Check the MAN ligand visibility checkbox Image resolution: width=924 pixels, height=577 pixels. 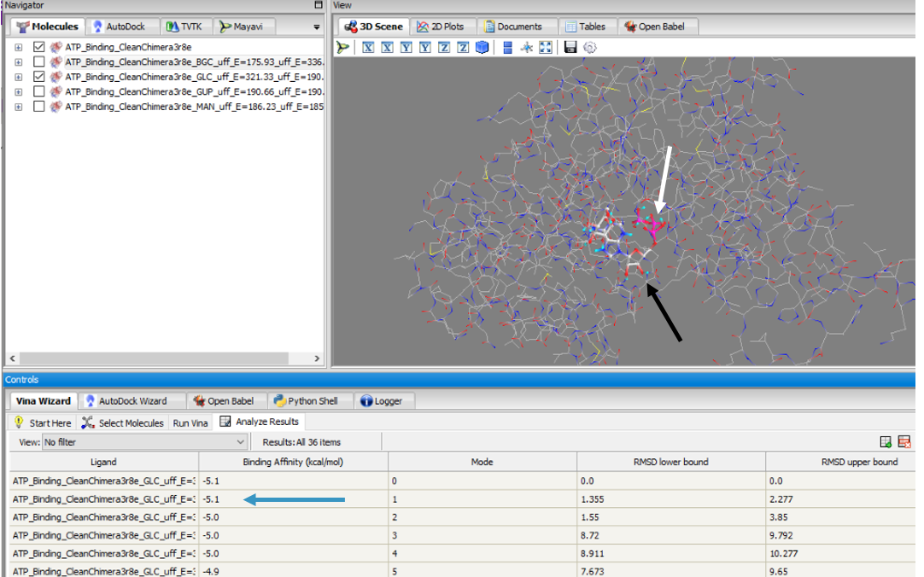[x=39, y=107]
